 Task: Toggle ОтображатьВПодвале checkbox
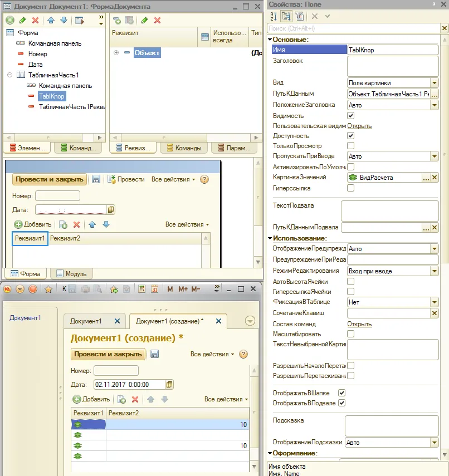point(341,403)
